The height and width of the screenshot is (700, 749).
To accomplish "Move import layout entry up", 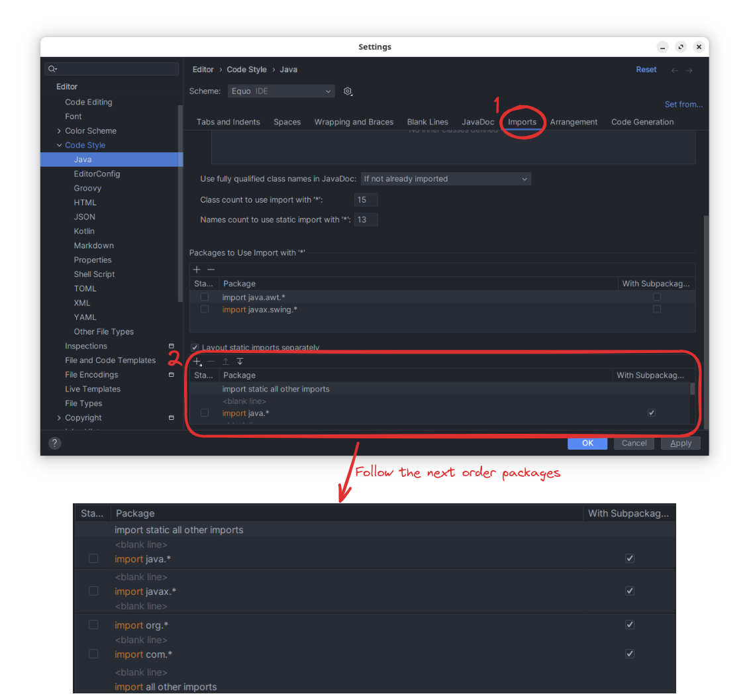I will pyautogui.click(x=225, y=362).
